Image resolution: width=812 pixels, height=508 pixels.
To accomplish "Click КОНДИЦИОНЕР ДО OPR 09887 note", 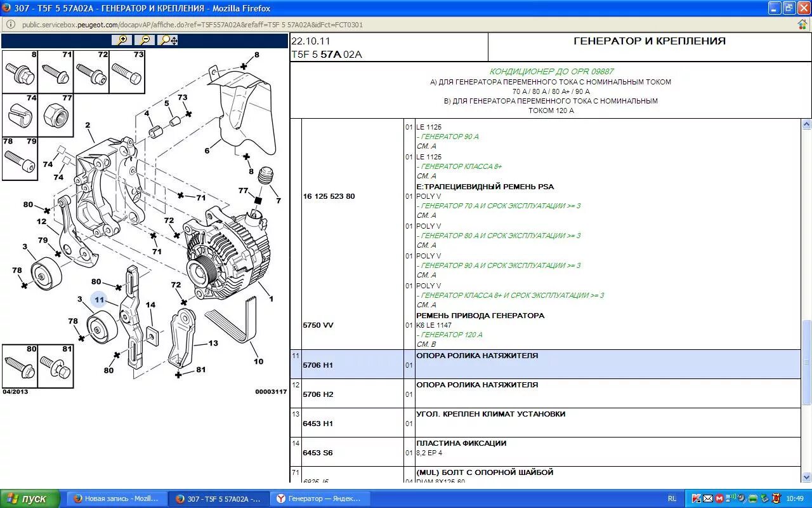I will pyautogui.click(x=551, y=72).
